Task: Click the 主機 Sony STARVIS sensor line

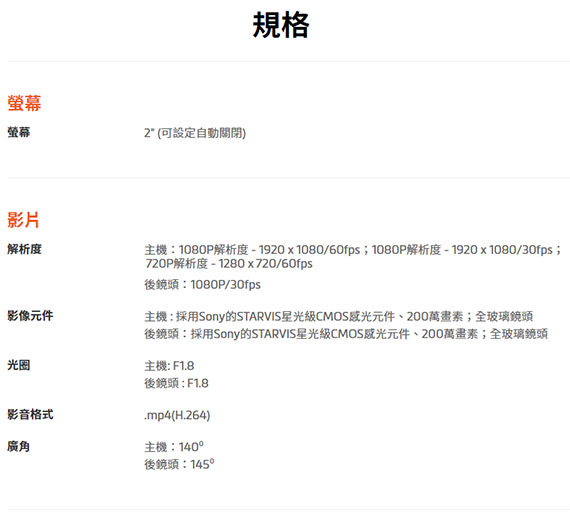Action: click(338, 317)
